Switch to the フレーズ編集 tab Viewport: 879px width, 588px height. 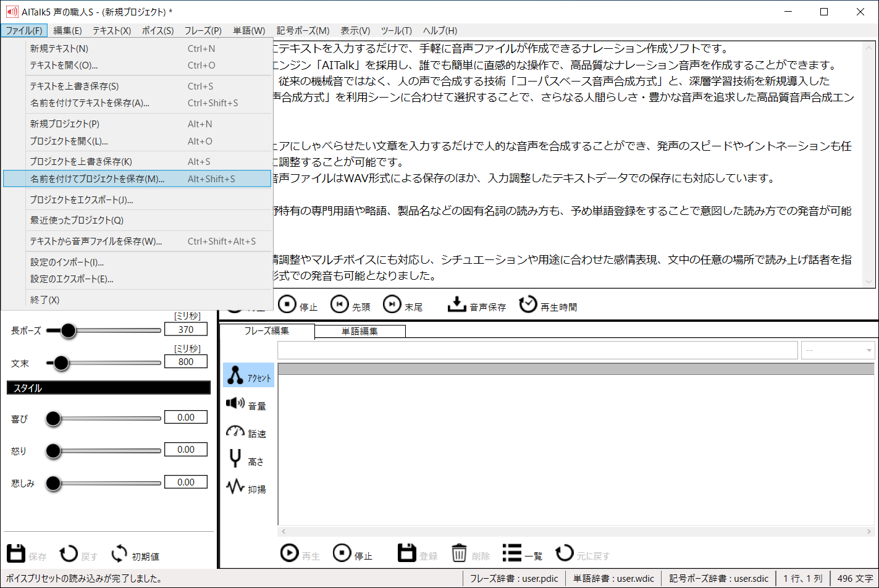point(267,331)
